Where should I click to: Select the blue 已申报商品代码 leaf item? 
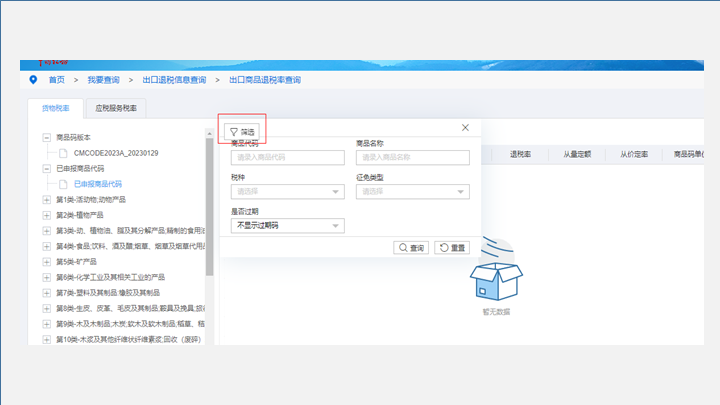click(x=98, y=184)
